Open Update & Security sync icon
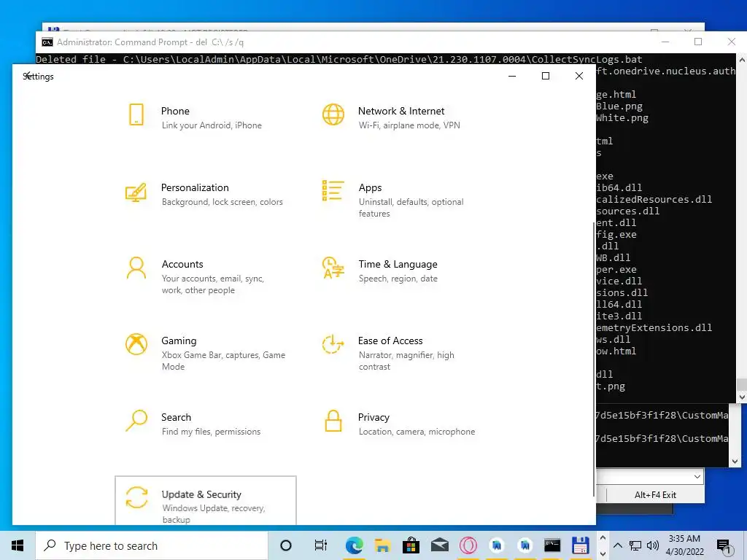This screenshot has height=560, width=747. (136, 497)
